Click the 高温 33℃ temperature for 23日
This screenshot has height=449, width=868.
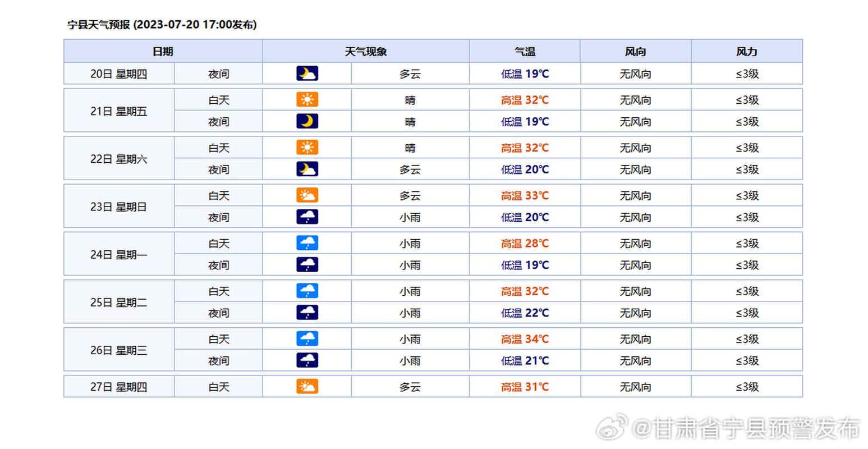tap(523, 195)
